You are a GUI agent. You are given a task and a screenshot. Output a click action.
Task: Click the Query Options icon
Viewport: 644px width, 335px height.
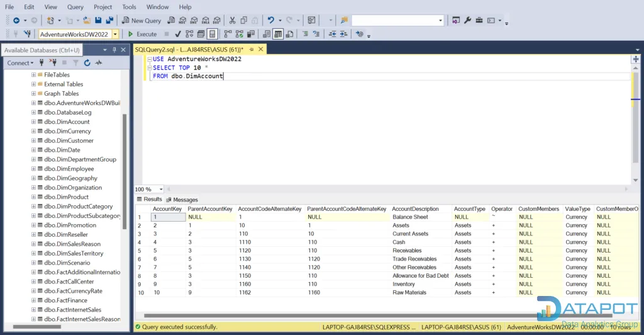[x=201, y=34]
